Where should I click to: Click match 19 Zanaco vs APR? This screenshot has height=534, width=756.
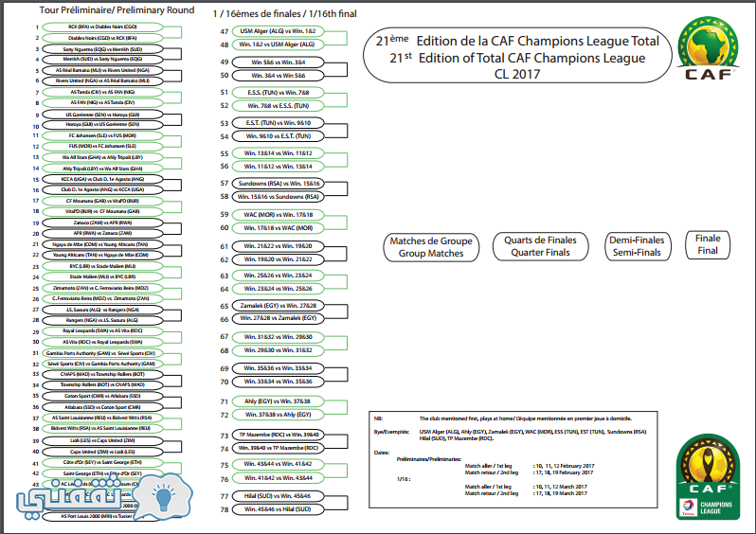coord(102,223)
